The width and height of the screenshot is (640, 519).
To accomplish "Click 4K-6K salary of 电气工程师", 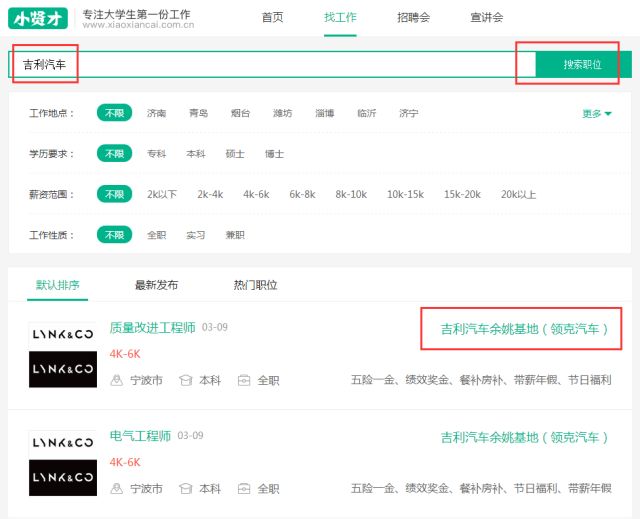I will 125,462.
